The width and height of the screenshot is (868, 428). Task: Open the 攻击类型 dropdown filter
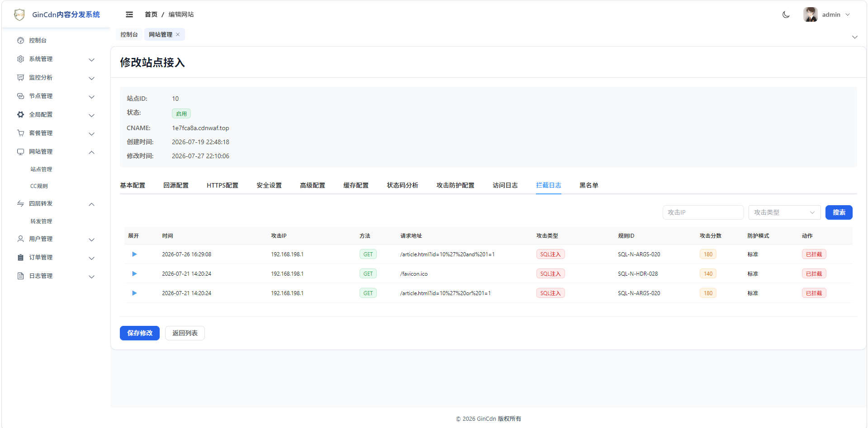pos(784,212)
